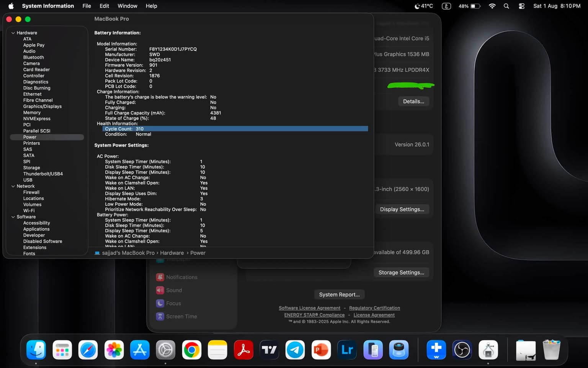
Task: Open Adobe Lightroom in dock
Action: tap(347, 350)
